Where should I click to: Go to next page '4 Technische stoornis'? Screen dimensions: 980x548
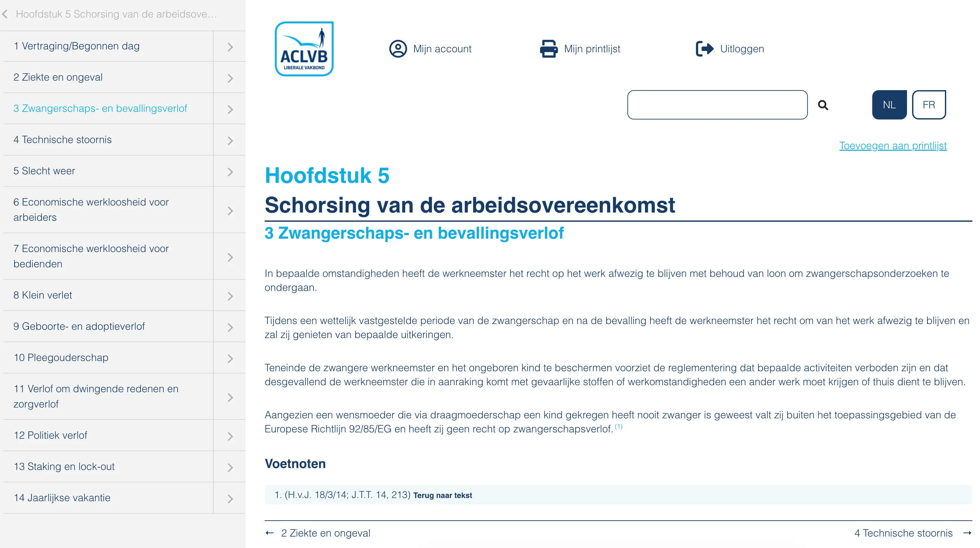903,533
